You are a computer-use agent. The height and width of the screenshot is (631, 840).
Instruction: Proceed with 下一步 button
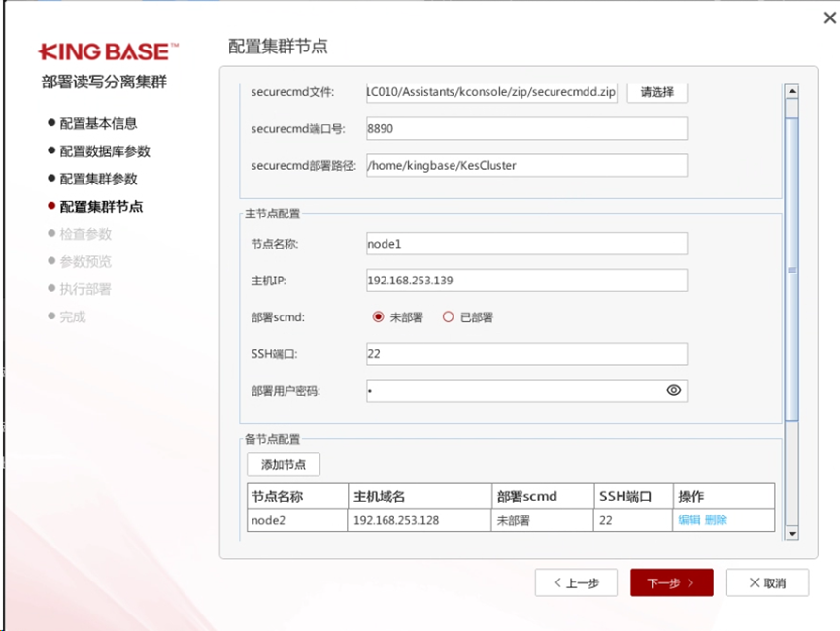(671, 582)
